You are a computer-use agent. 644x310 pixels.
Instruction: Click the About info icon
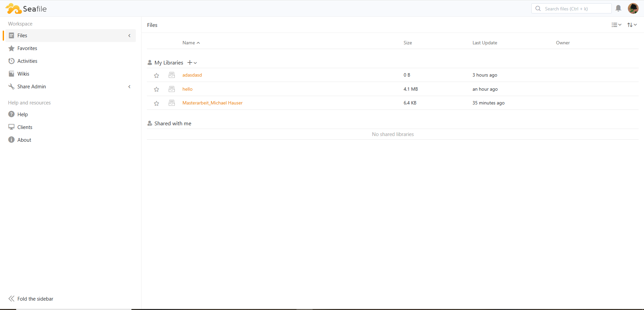pyautogui.click(x=11, y=140)
